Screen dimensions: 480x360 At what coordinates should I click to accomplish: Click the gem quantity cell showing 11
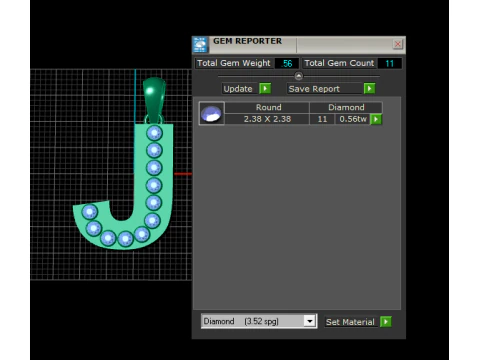click(322, 119)
